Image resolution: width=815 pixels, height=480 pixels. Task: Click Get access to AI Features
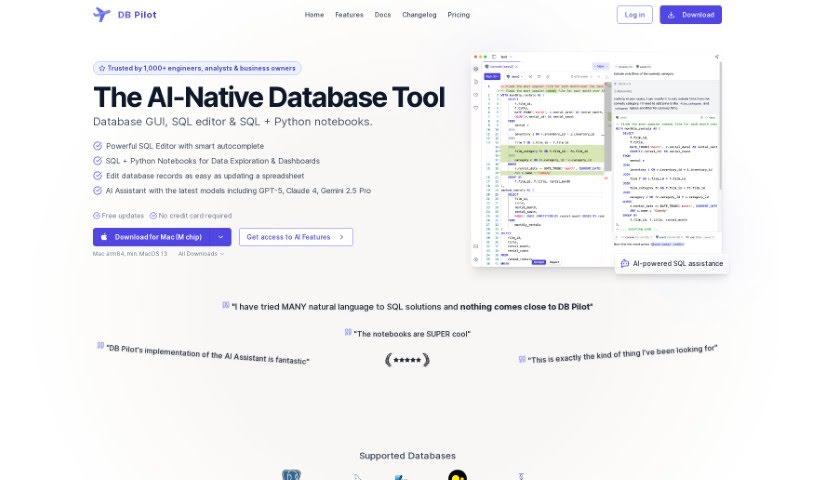[x=296, y=237]
